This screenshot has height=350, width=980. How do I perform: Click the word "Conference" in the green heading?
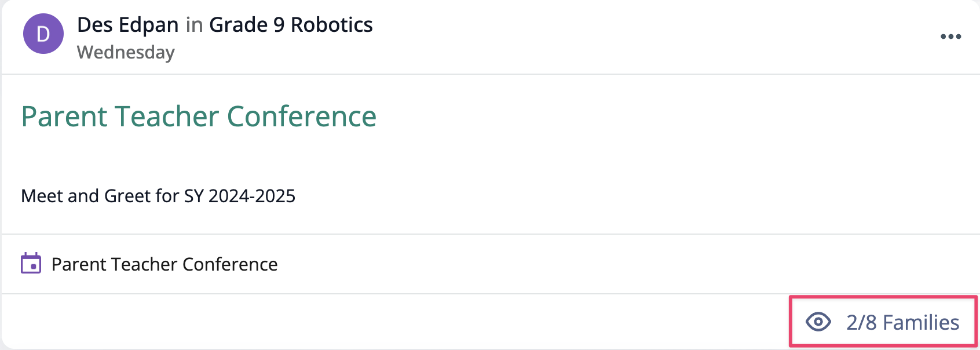click(x=302, y=116)
